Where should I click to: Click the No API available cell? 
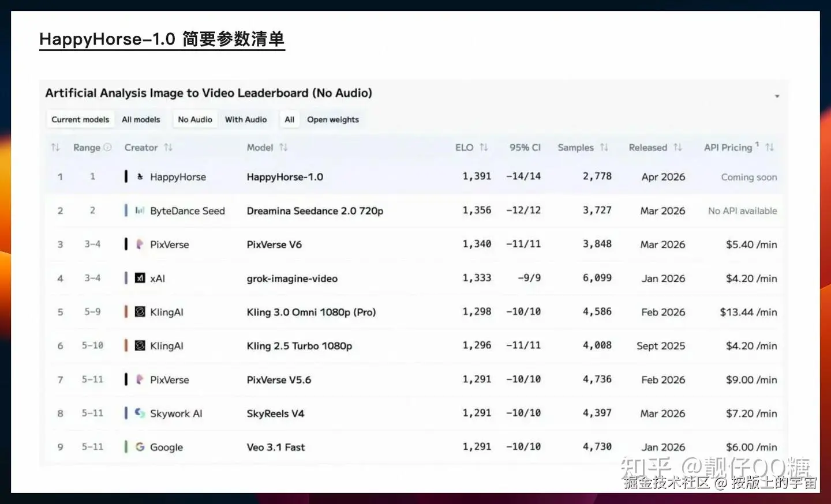tap(743, 211)
